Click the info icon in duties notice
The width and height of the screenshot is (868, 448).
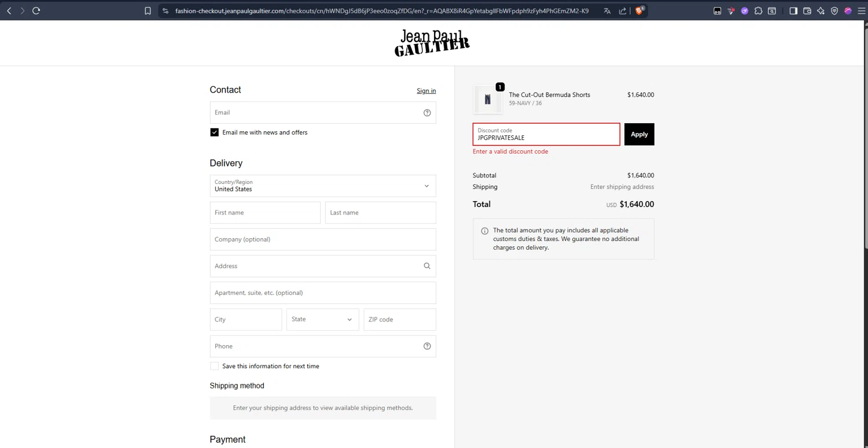pyautogui.click(x=485, y=231)
